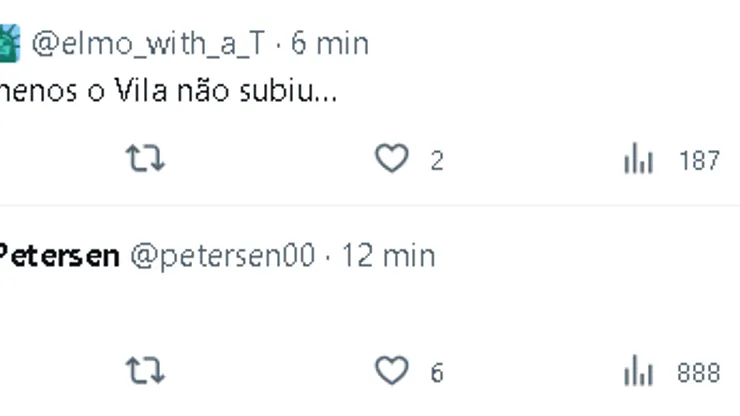Click the @petersen00 handle

pyautogui.click(x=223, y=255)
